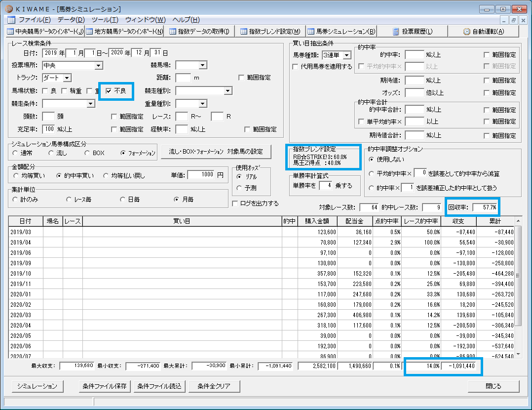Select 日毎 aggregation radio
This screenshot has width=532, height=410.
pyautogui.click(x=122, y=200)
